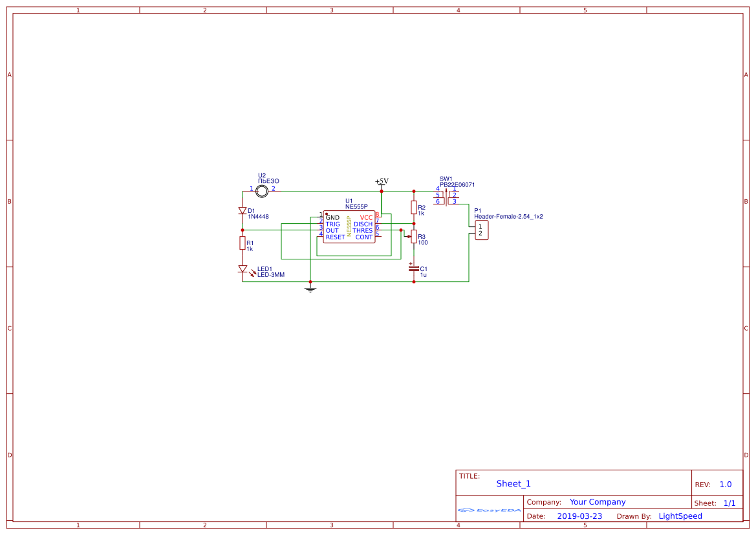Click the Your Company text field
The height and width of the screenshot is (535, 756).
click(x=596, y=501)
